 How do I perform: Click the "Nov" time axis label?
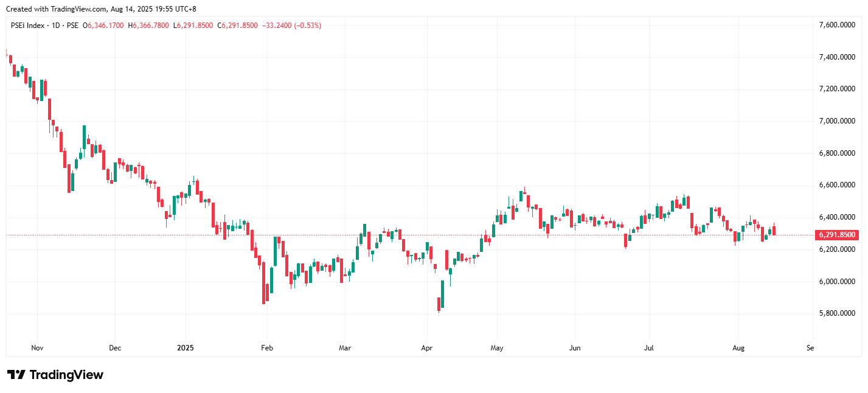tap(37, 349)
